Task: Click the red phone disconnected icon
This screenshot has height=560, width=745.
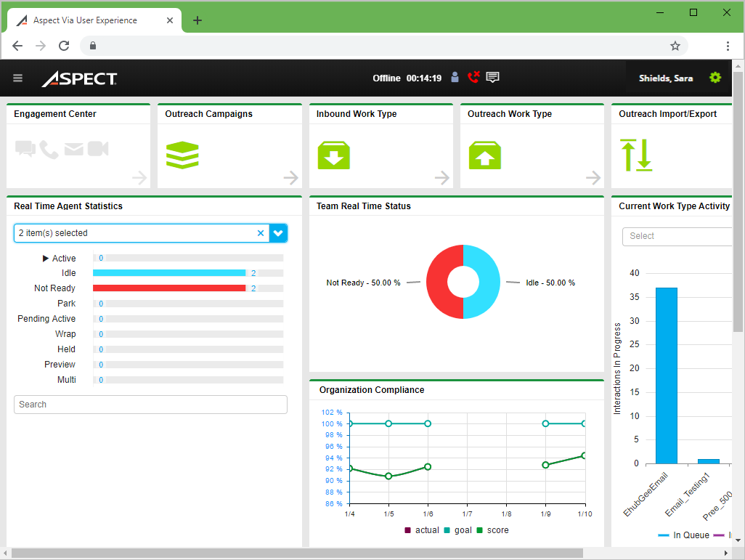Action: coord(473,77)
